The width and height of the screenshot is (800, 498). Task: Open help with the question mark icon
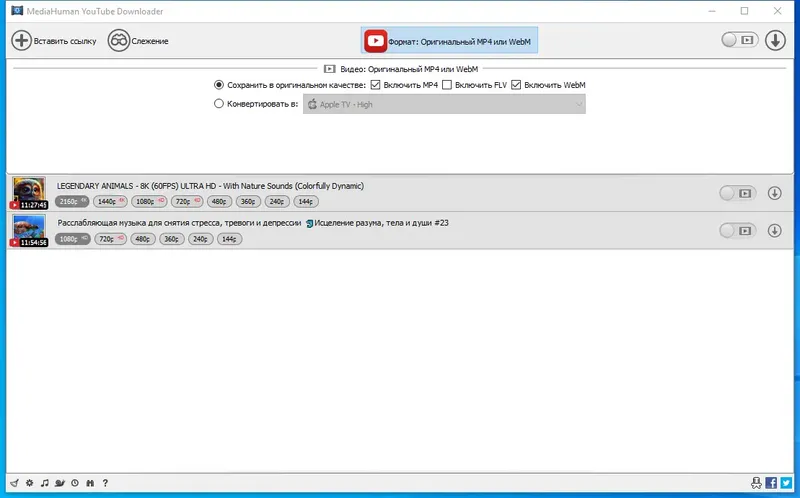(105, 483)
